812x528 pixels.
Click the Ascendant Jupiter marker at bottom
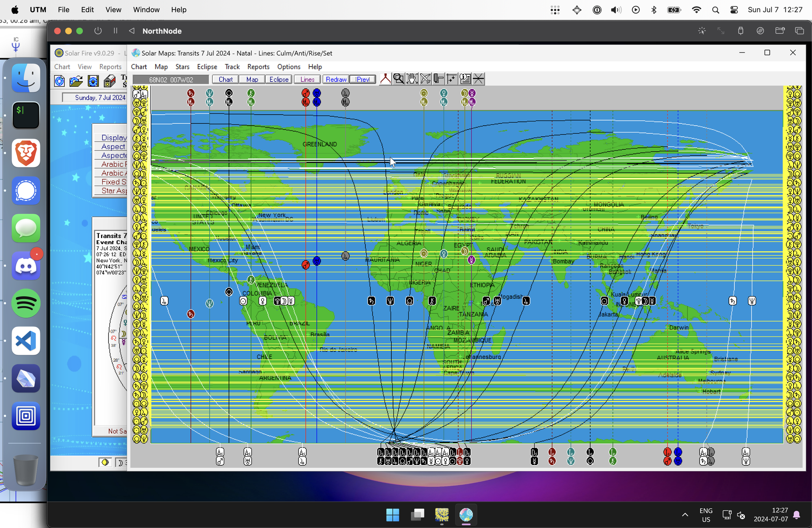tap(302, 456)
